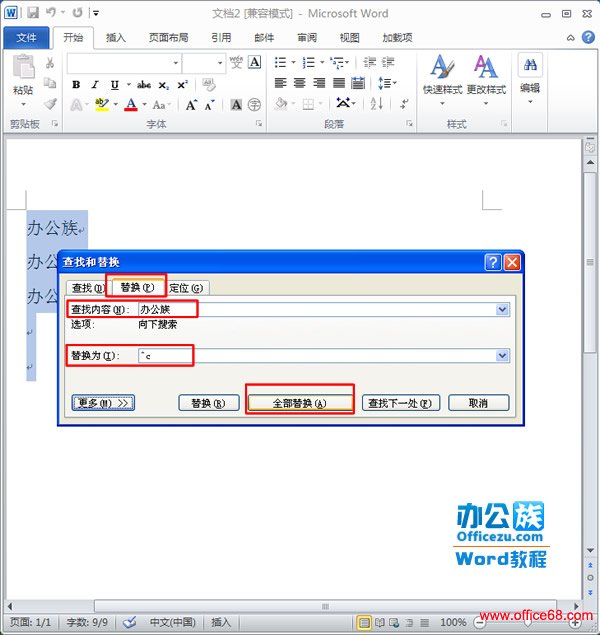Click Character Border icon
600x635 pixels.
coord(254,62)
